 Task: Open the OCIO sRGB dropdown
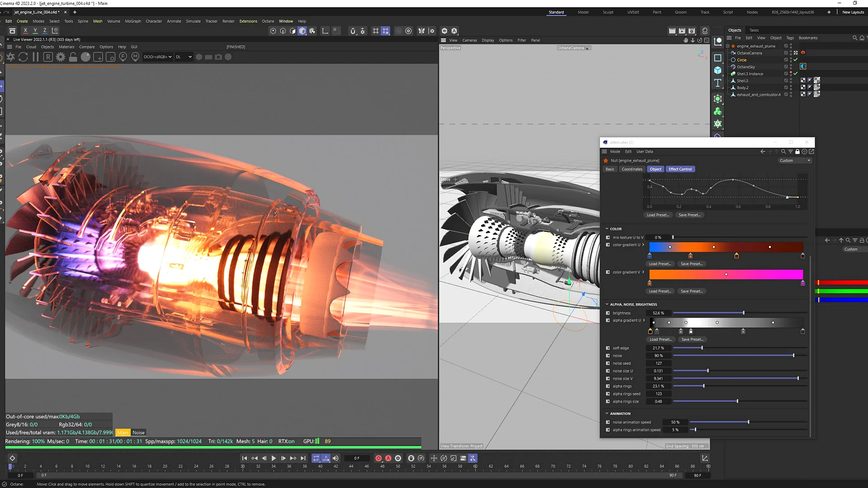tap(157, 57)
